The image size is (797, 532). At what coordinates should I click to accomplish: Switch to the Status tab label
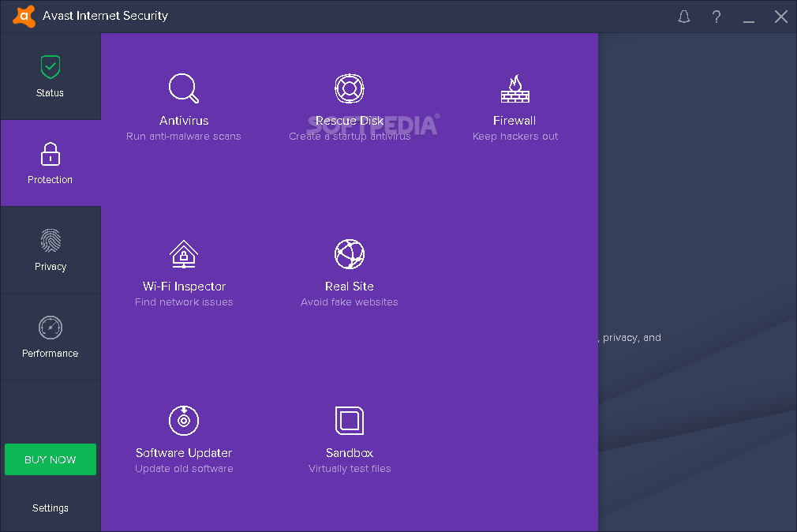click(x=50, y=93)
